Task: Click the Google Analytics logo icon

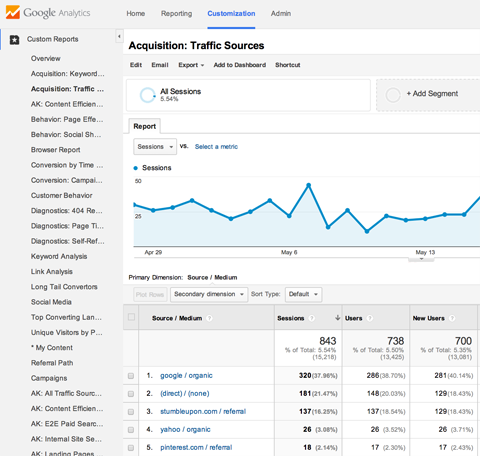Action: (13, 12)
